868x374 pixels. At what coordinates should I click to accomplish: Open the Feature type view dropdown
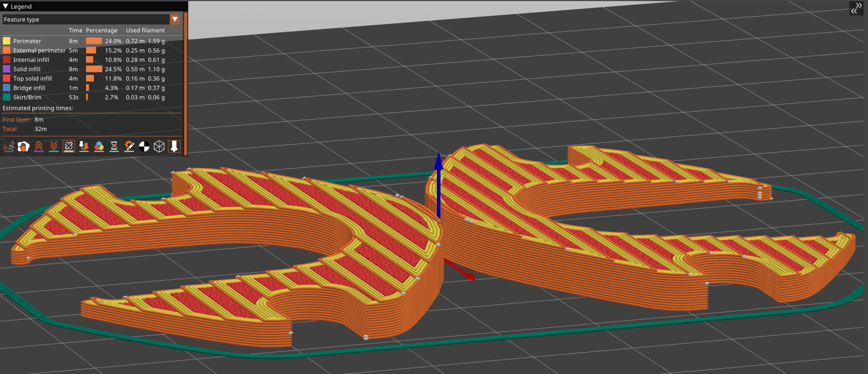tap(175, 19)
